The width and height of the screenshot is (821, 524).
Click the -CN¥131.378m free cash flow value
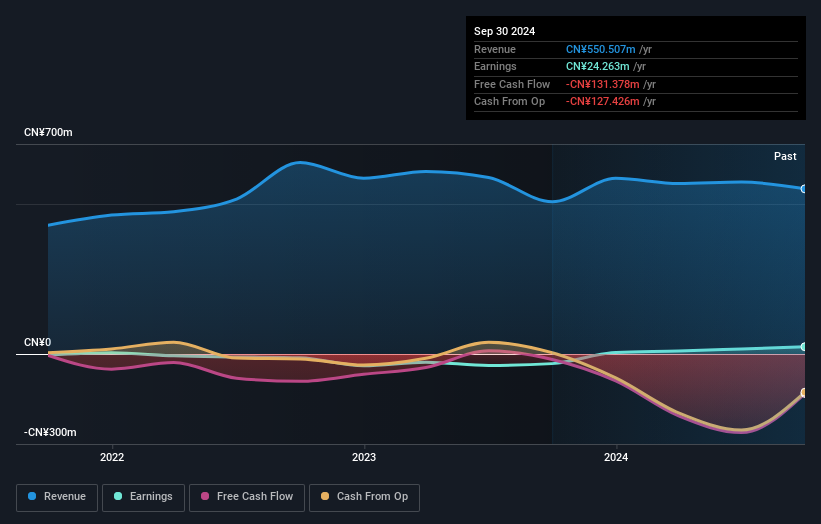click(603, 84)
